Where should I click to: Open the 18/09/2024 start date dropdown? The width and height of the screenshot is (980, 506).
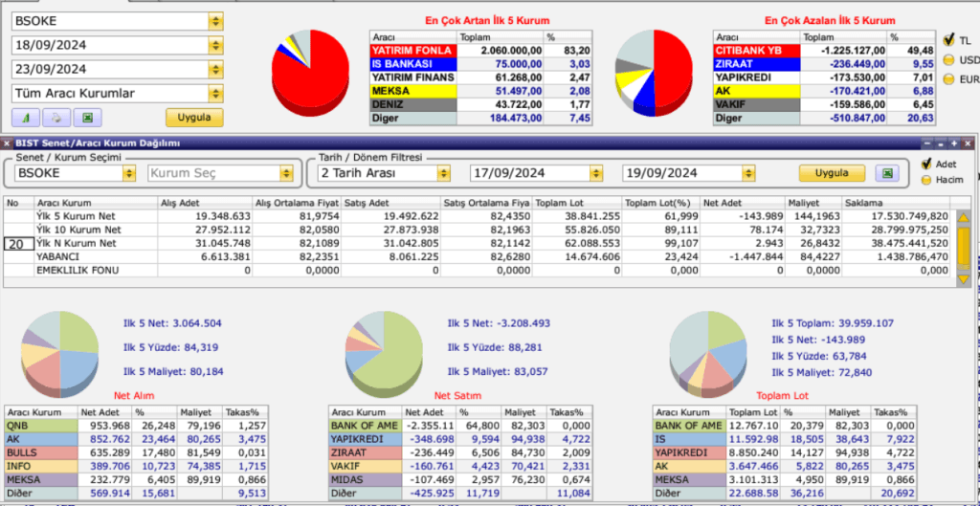[x=215, y=46]
